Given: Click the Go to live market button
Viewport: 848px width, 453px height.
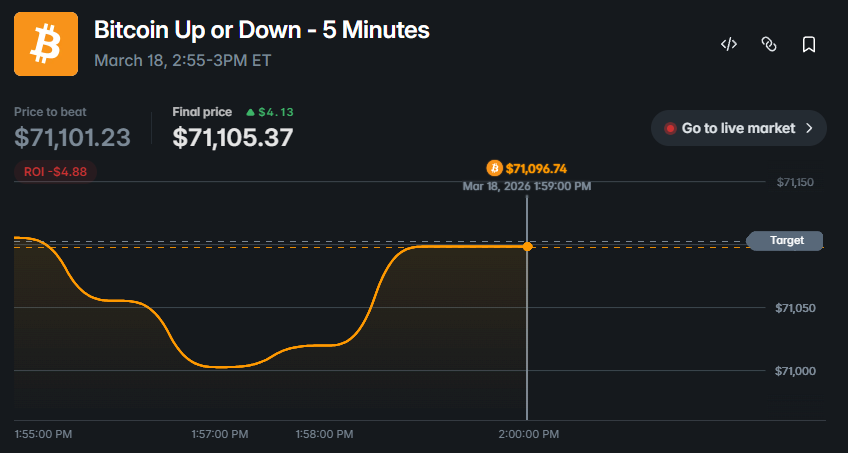Looking at the screenshot, I should tap(739, 128).
